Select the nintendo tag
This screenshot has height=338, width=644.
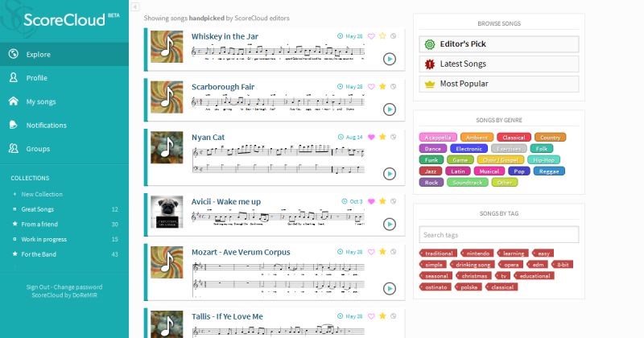click(477, 253)
